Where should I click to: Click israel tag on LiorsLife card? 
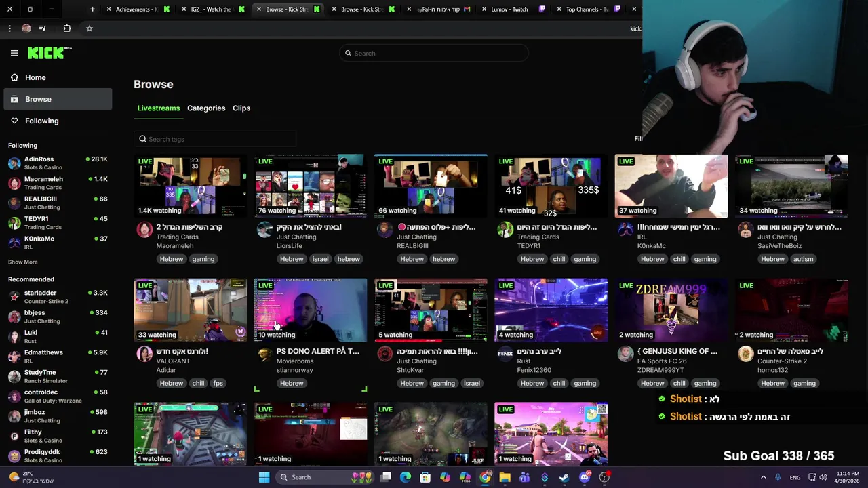click(x=320, y=259)
